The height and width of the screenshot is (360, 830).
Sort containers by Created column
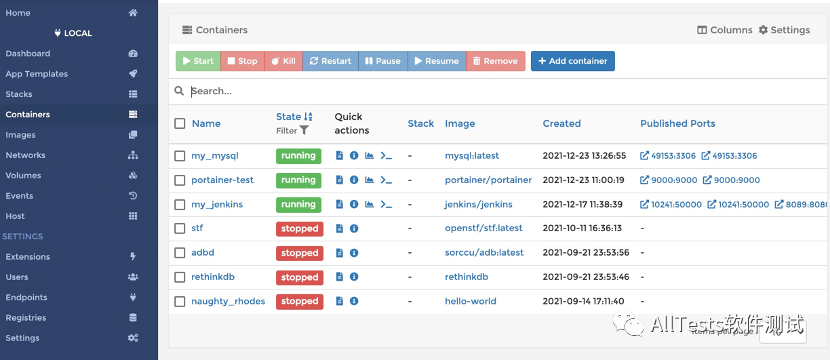pyautogui.click(x=562, y=123)
